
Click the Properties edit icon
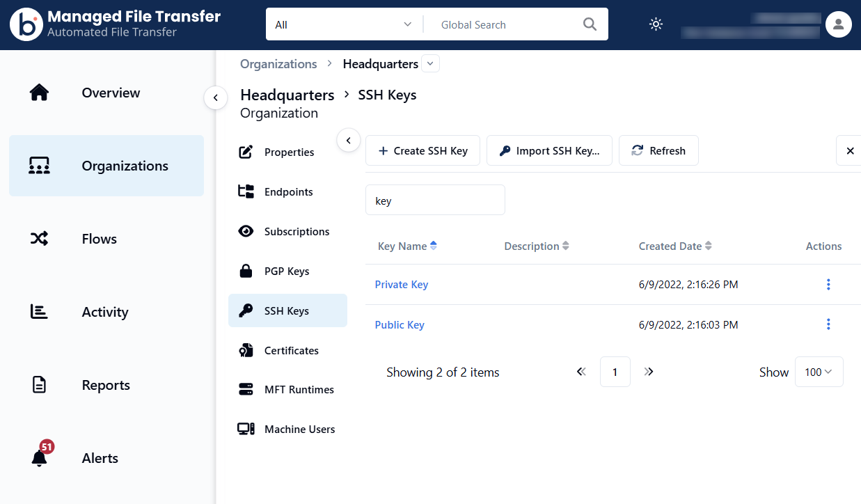(246, 152)
